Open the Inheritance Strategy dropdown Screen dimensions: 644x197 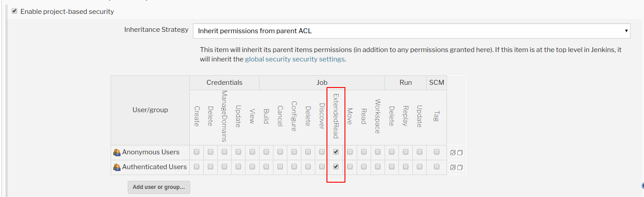[411, 31]
